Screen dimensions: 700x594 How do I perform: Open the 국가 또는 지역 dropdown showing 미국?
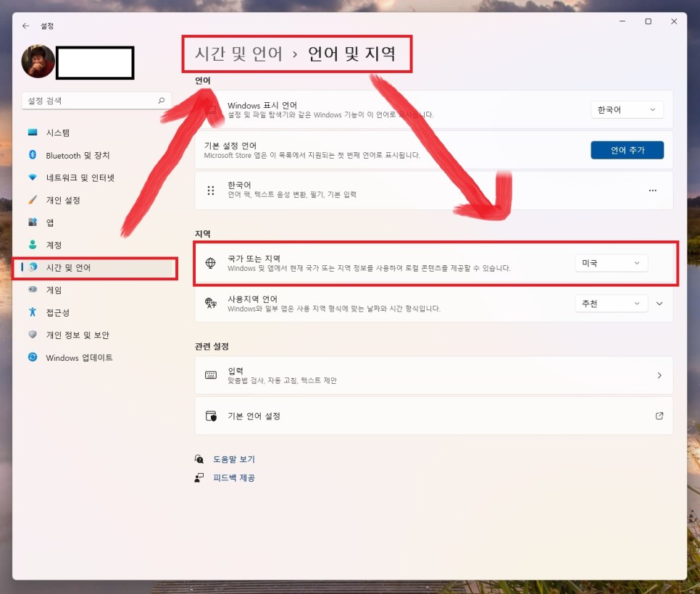tap(611, 263)
